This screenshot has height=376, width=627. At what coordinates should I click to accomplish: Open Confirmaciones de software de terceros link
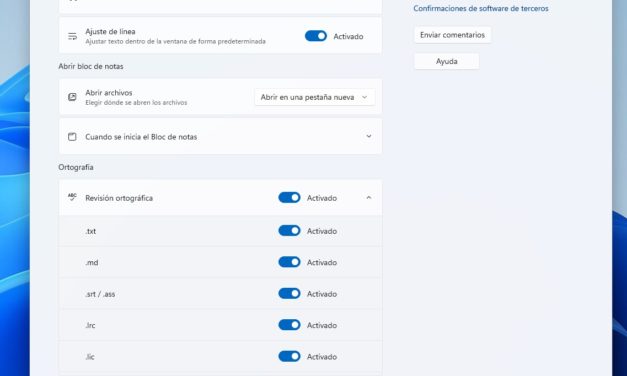481,8
